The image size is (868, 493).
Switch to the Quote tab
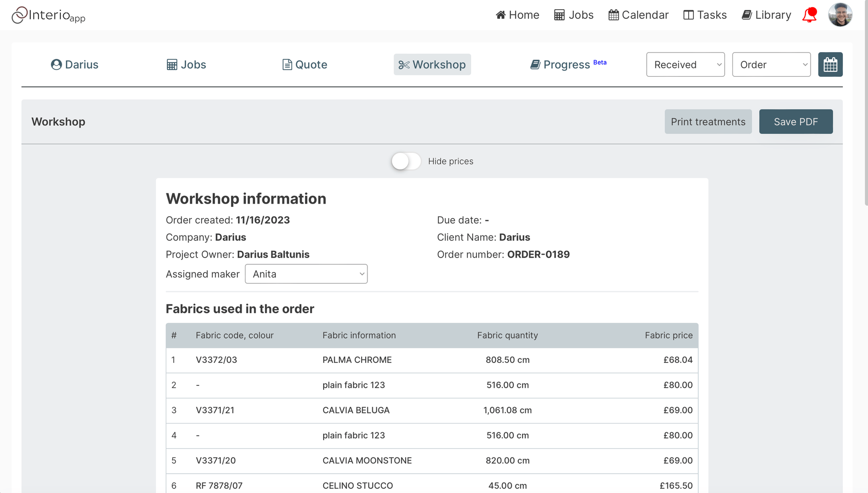point(305,65)
